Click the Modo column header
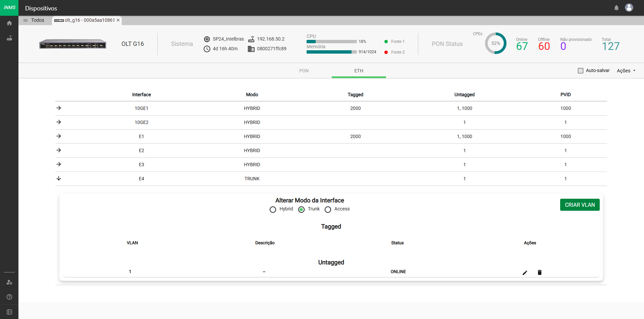 [x=252, y=94]
